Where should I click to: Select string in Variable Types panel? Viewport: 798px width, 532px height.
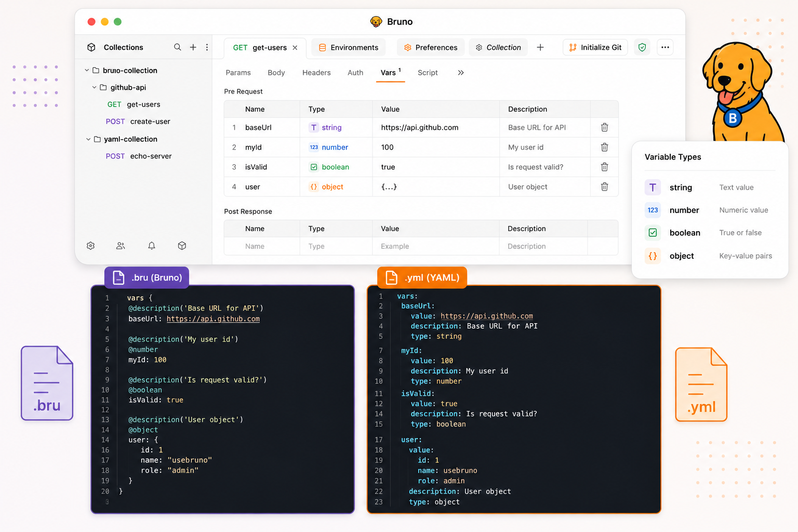coord(710,188)
